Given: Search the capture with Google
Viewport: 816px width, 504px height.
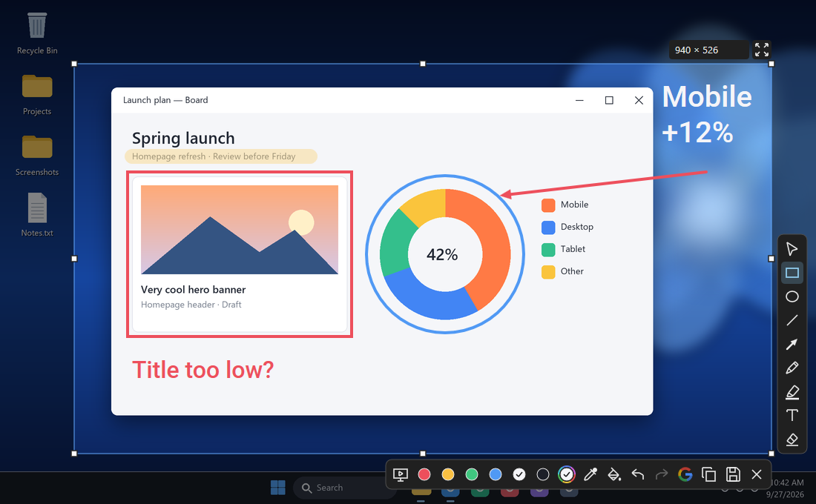Looking at the screenshot, I should click(x=685, y=474).
